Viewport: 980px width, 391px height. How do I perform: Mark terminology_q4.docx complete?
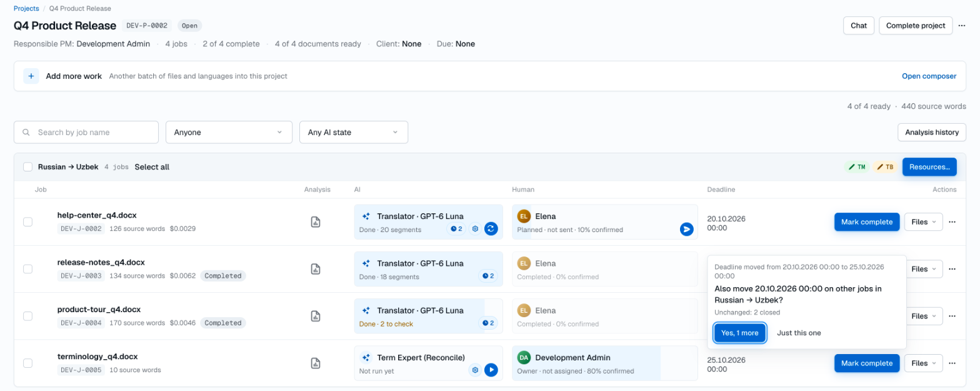click(867, 363)
